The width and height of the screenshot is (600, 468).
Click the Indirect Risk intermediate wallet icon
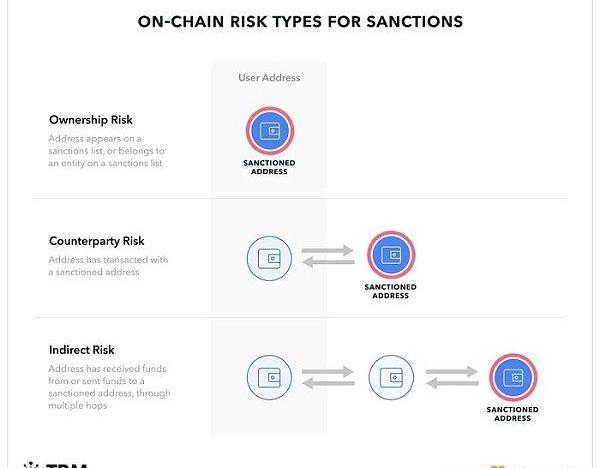coord(391,377)
